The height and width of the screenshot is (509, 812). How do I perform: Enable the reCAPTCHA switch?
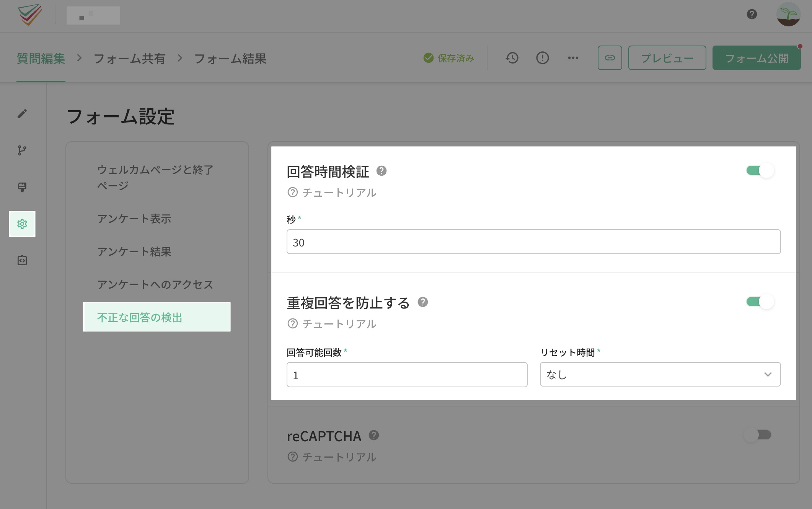coord(758,435)
